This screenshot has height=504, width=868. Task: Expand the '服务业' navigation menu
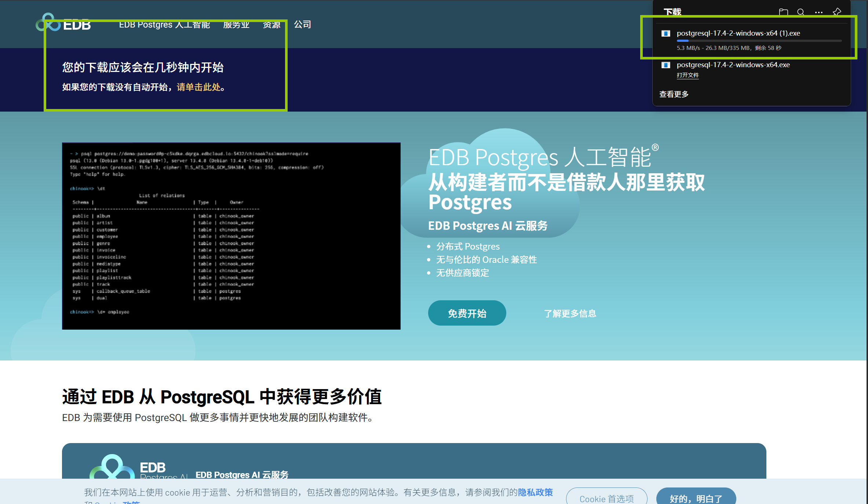pyautogui.click(x=236, y=25)
